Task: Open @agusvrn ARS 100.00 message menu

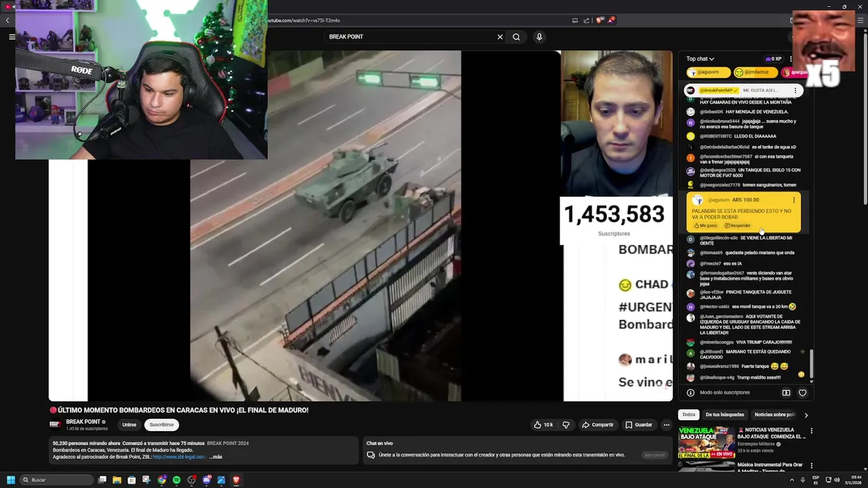Action: click(794, 200)
